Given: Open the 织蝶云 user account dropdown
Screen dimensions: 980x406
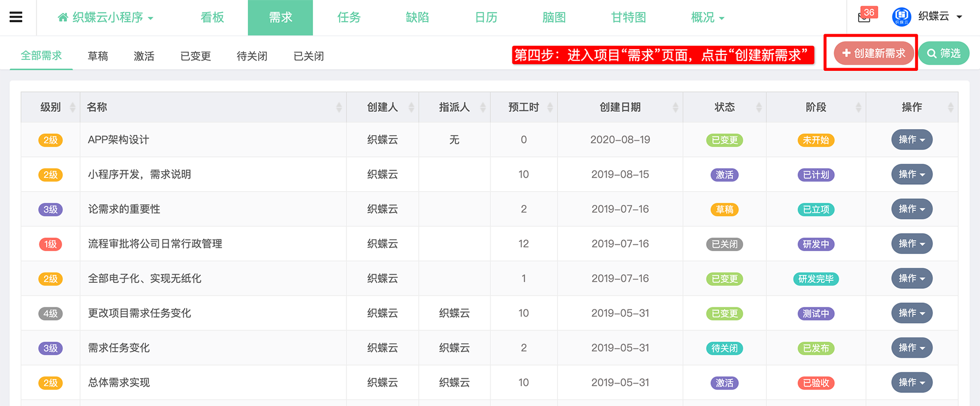Looking at the screenshot, I should point(940,16).
